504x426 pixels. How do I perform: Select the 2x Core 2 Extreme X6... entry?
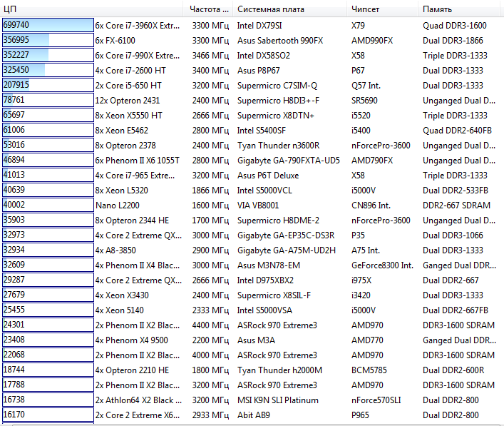[x=138, y=415]
